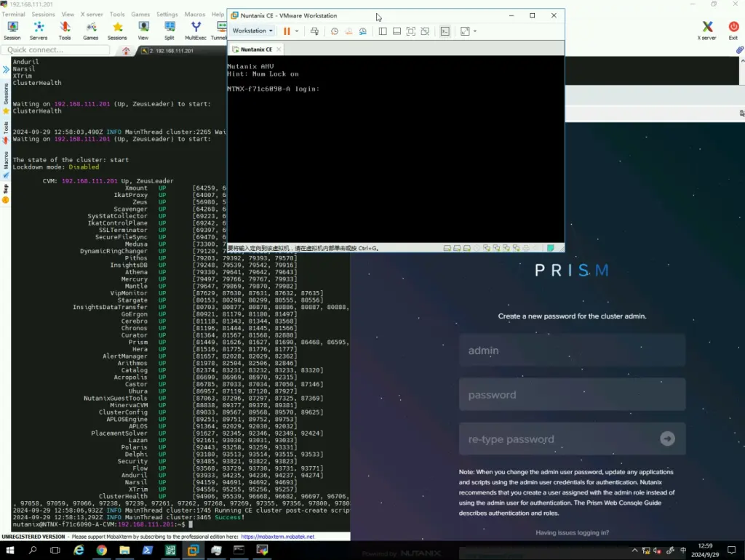Image resolution: width=745 pixels, height=560 pixels.
Task: Open the mobaxterm.mobatek.net link
Action: pos(278,537)
